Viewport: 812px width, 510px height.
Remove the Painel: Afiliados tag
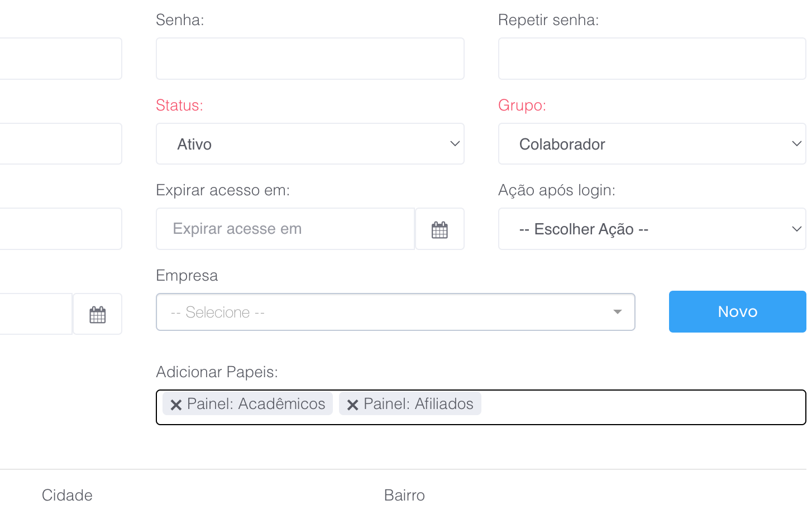coord(352,405)
